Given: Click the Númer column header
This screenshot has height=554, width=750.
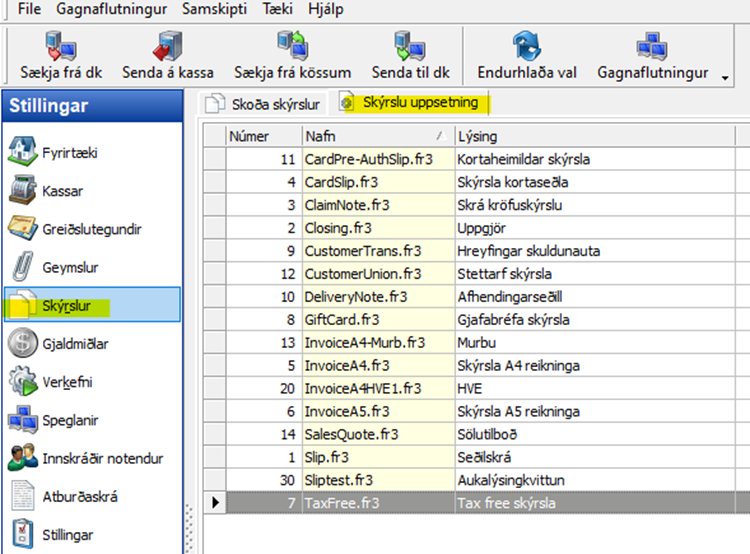Looking at the screenshot, I should 262,135.
